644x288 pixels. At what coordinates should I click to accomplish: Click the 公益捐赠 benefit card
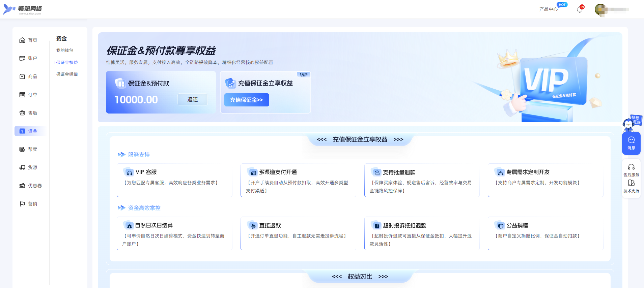[545, 233]
